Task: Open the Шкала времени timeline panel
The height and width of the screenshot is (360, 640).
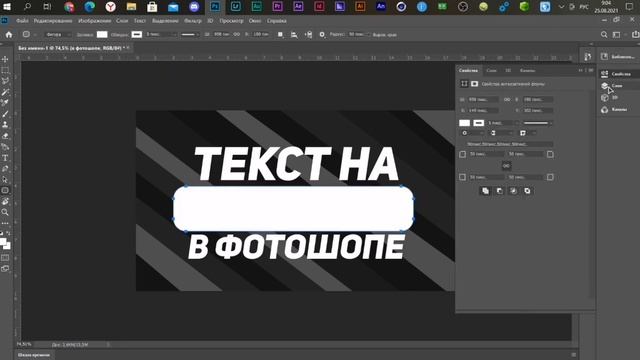Action: (x=34, y=355)
